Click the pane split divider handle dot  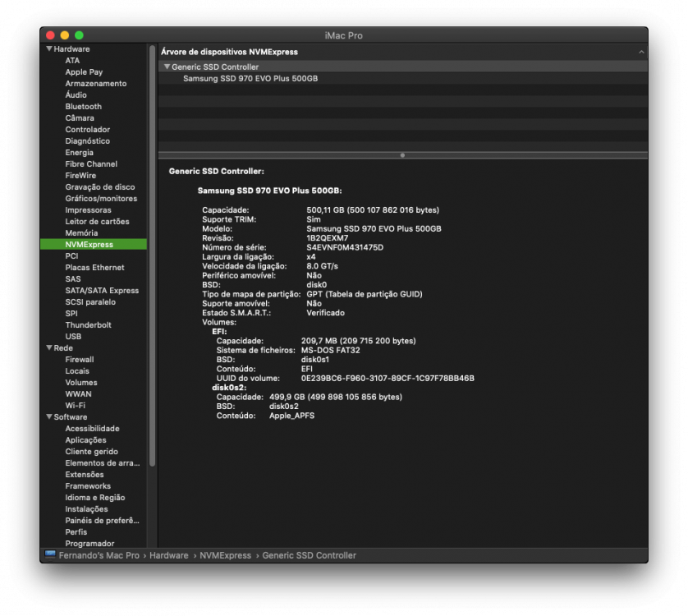[402, 155]
